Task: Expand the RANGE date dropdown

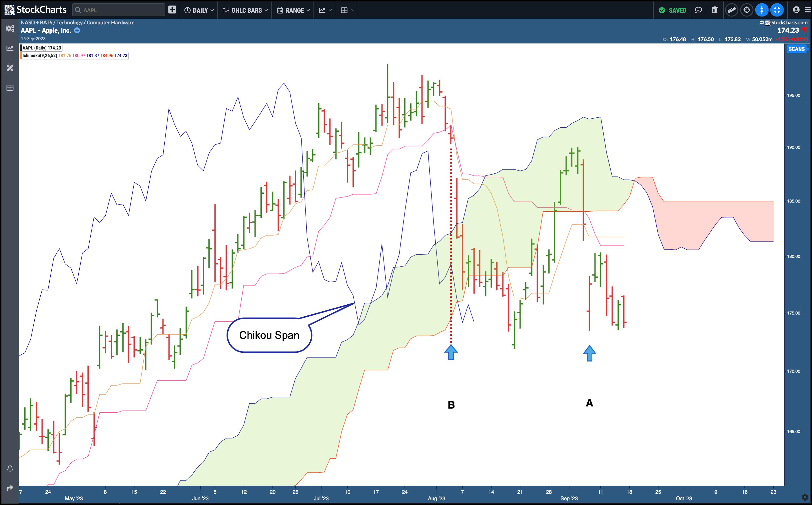Action: pos(293,10)
